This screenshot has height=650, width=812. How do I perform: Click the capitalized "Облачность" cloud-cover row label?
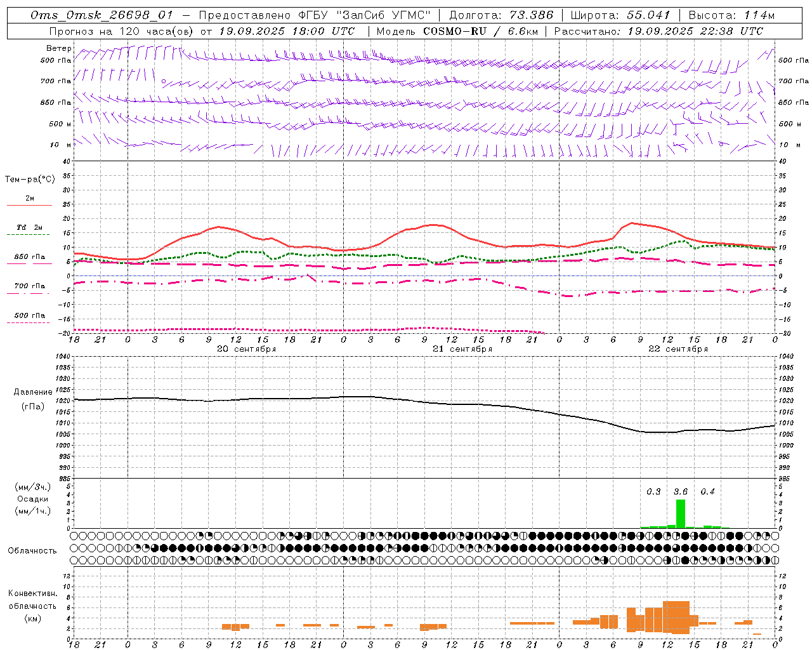(x=32, y=551)
